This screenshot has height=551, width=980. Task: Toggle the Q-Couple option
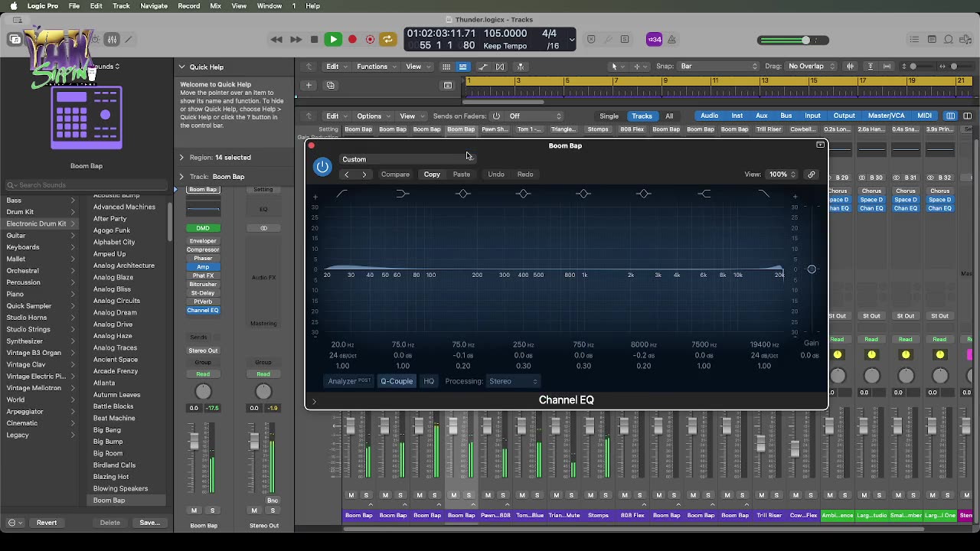click(x=397, y=381)
